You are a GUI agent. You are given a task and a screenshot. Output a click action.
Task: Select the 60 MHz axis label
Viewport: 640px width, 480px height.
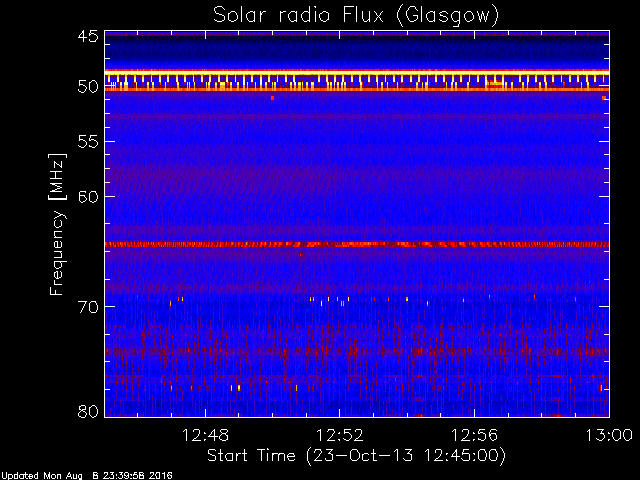tap(88, 196)
